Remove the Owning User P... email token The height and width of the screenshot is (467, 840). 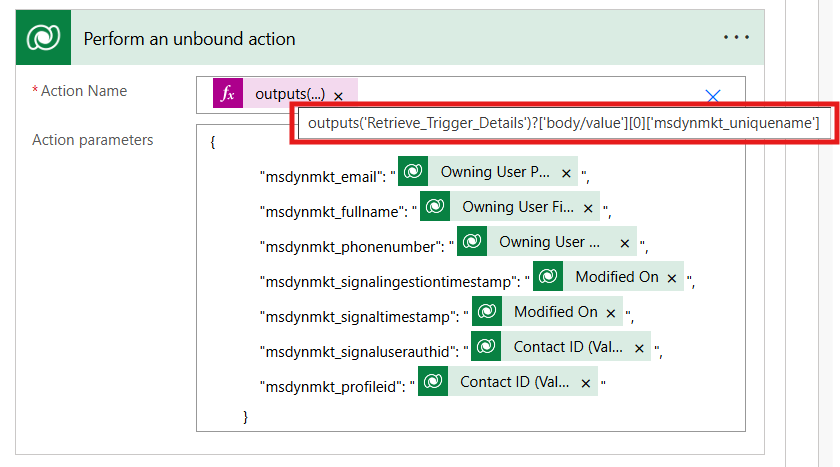coord(566,173)
